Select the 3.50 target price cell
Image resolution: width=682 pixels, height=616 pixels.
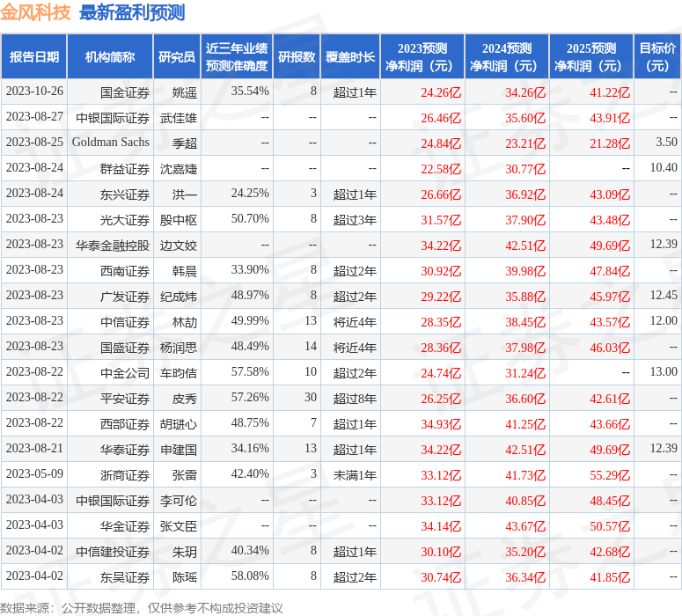(x=666, y=143)
